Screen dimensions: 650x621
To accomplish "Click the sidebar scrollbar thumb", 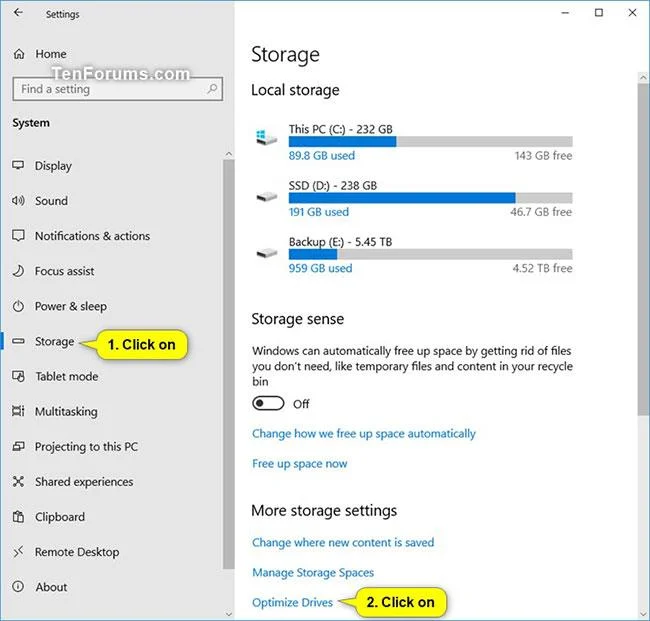I will point(229,364).
